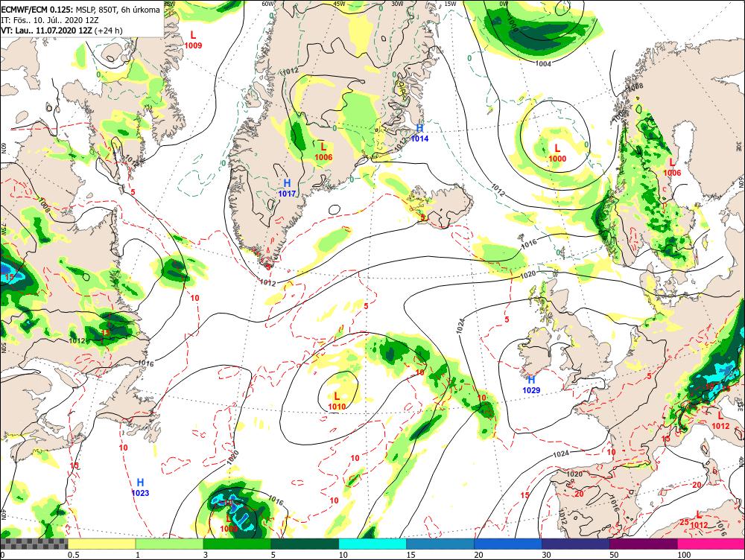The width and height of the screenshot is (745, 560).
Task: Click the 'H 1014' high east of Greenland
Action: click(x=419, y=133)
